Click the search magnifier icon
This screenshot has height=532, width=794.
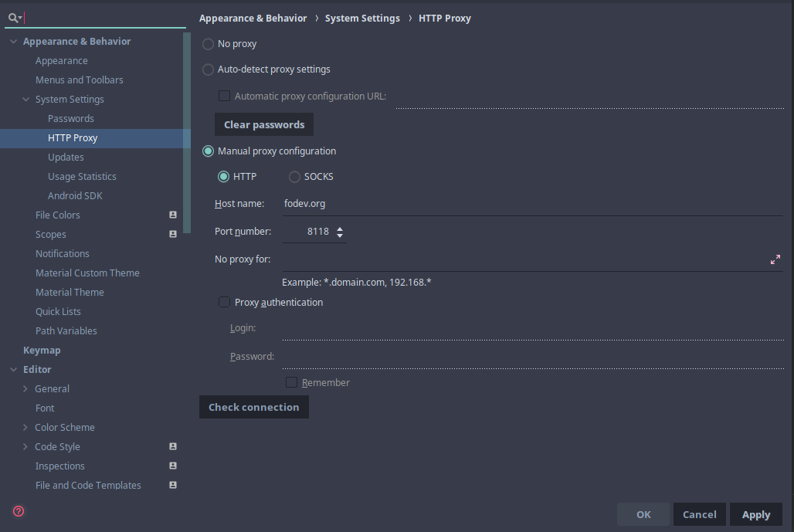point(14,17)
